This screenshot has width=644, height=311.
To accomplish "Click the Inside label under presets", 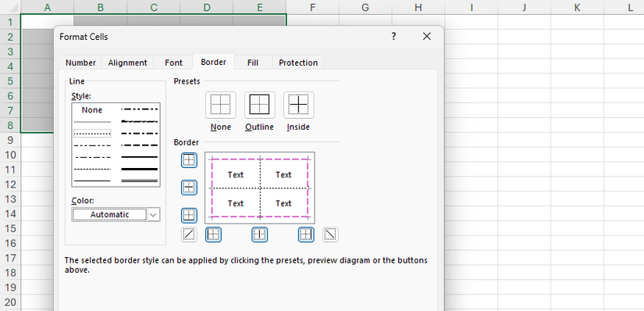I will 298,127.
